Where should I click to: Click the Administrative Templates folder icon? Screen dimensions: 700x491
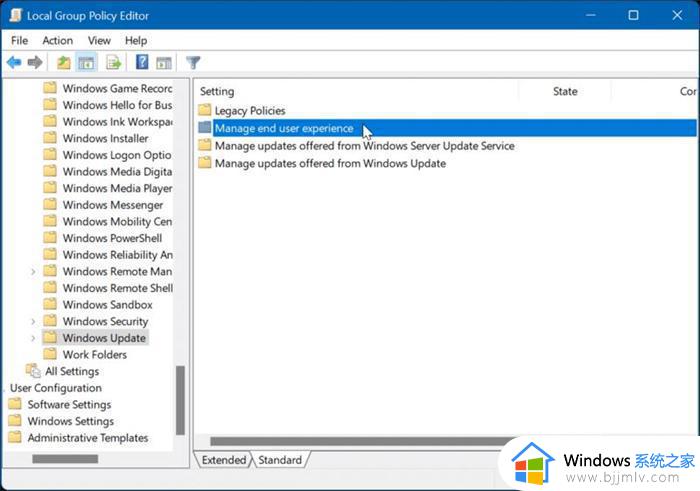15,437
